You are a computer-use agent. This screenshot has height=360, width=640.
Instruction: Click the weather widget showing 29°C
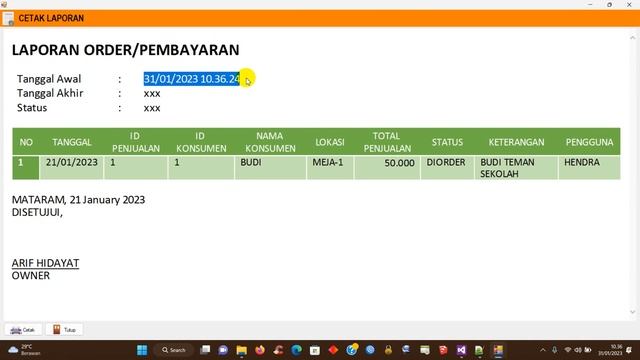24,350
